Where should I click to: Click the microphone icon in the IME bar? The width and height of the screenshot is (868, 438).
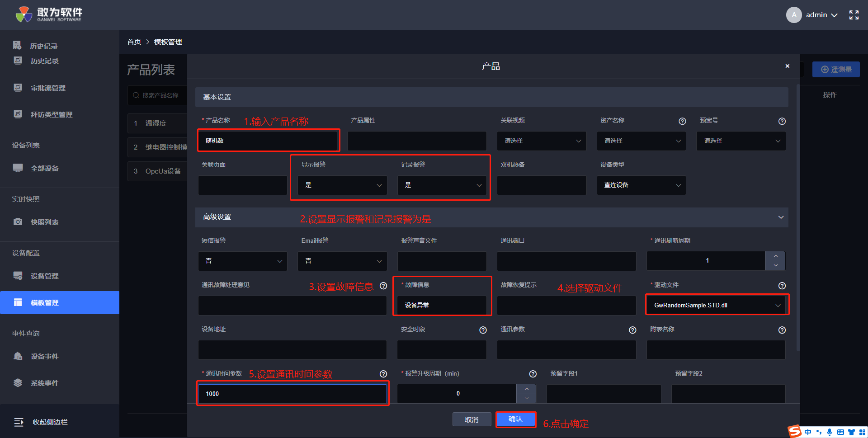click(x=830, y=432)
